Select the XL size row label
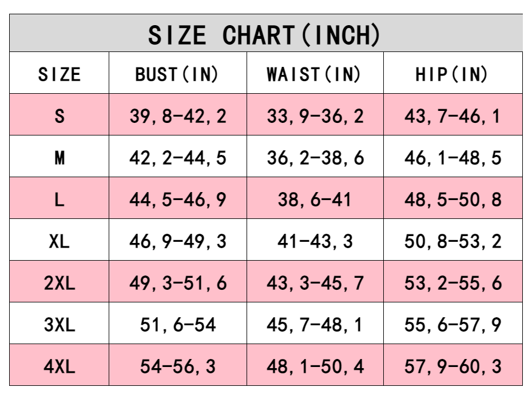Image resolution: width=532 pixels, height=395 pixels. [x=59, y=241]
